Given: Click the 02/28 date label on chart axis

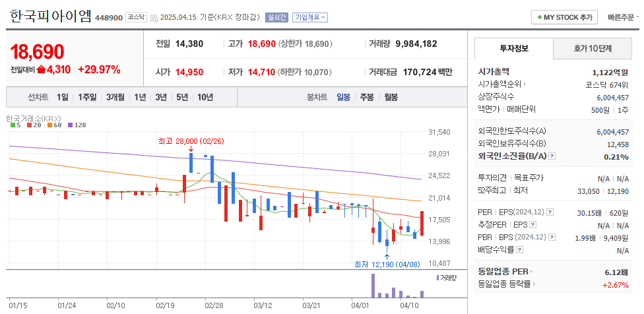Looking at the screenshot, I should tap(214, 305).
